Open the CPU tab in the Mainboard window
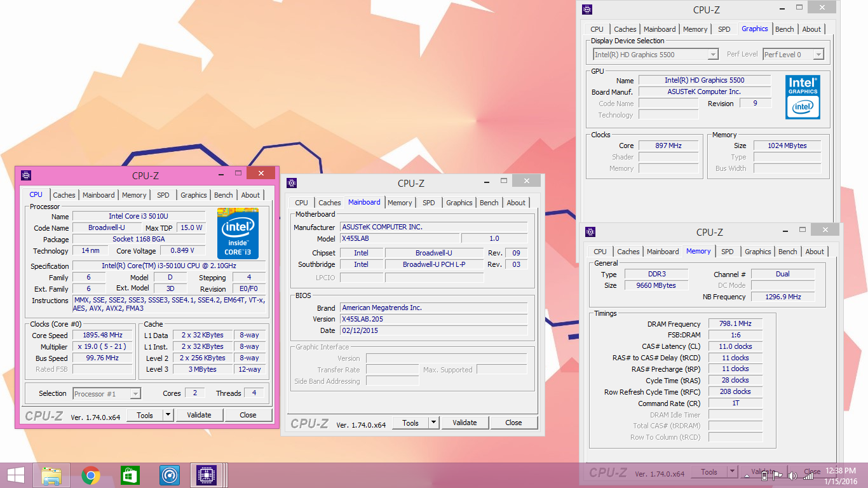Image resolution: width=868 pixels, height=488 pixels. (302, 203)
